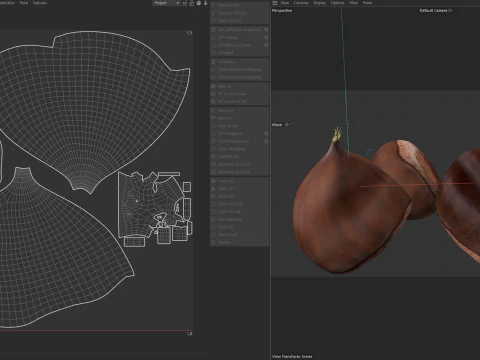This screenshot has width=480, height=360.
Task: Open the Project dropdown in UV editor
Action: tap(166, 3)
